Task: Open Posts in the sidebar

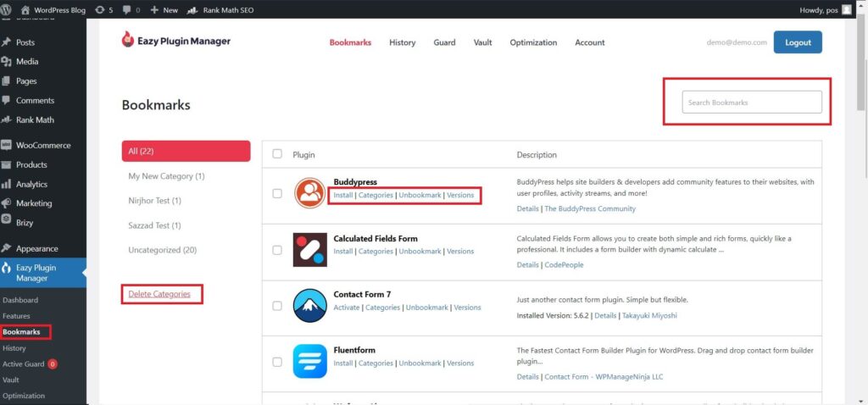Action: [x=25, y=42]
